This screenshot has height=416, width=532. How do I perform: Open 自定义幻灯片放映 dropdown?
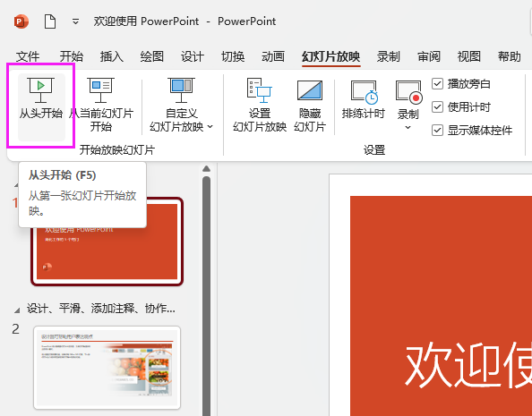(x=181, y=105)
